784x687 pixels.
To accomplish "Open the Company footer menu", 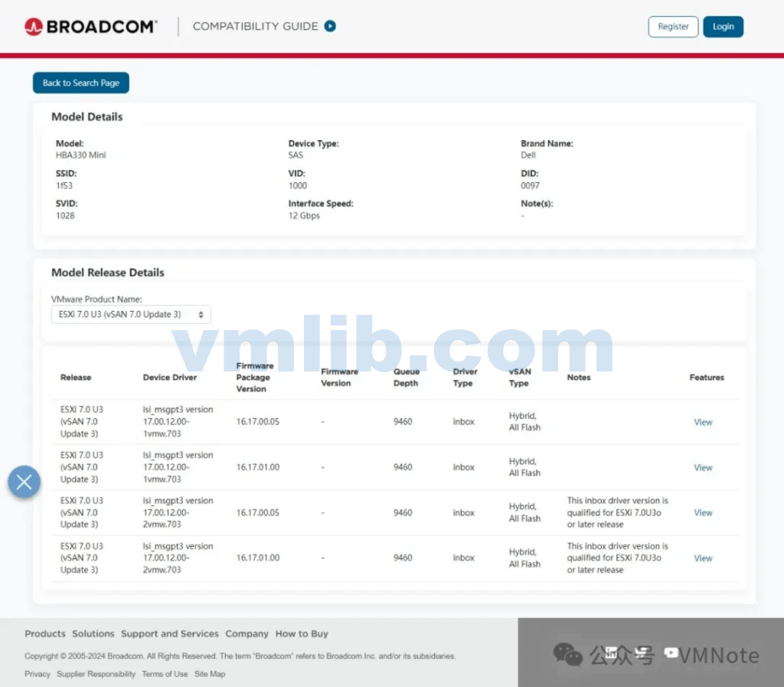I will click(247, 634).
